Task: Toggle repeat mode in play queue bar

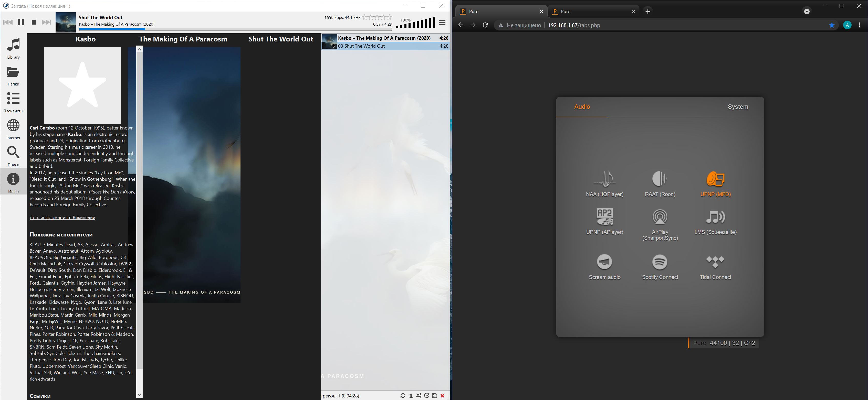Action: click(403, 396)
